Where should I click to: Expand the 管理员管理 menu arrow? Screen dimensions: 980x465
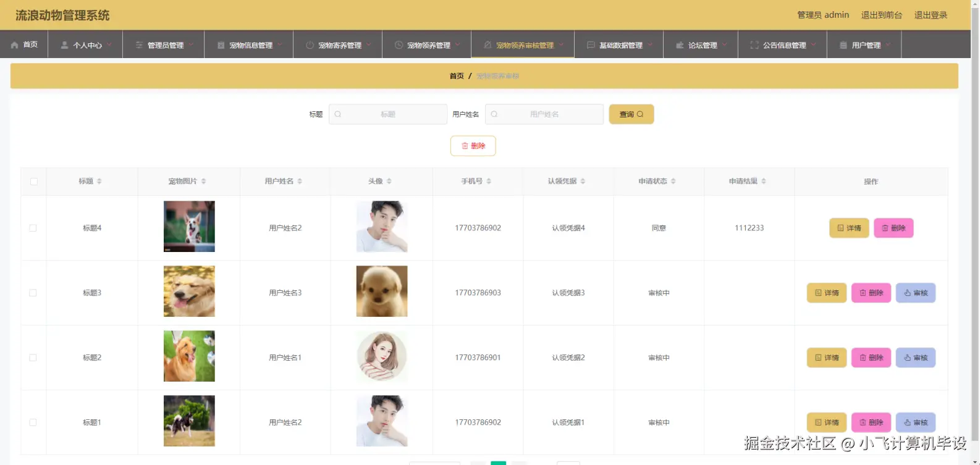tap(191, 44)
